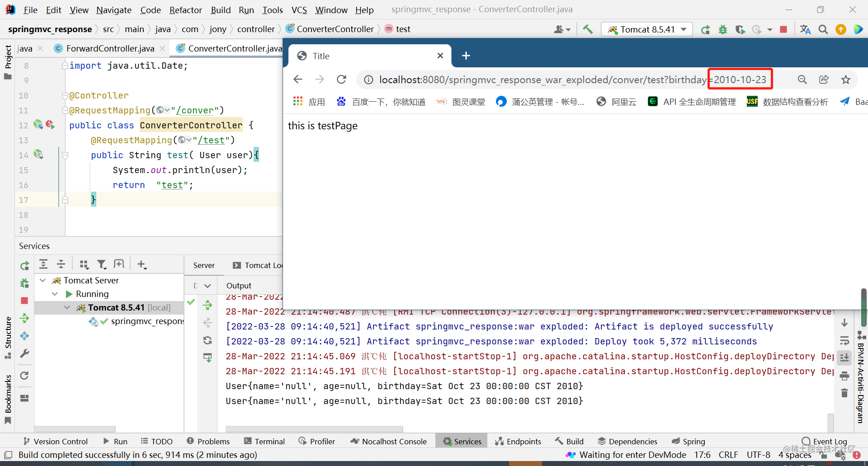Viewport: 868px width, 466px height.
Task: Collapse all services icon
Action: point(61,264)
